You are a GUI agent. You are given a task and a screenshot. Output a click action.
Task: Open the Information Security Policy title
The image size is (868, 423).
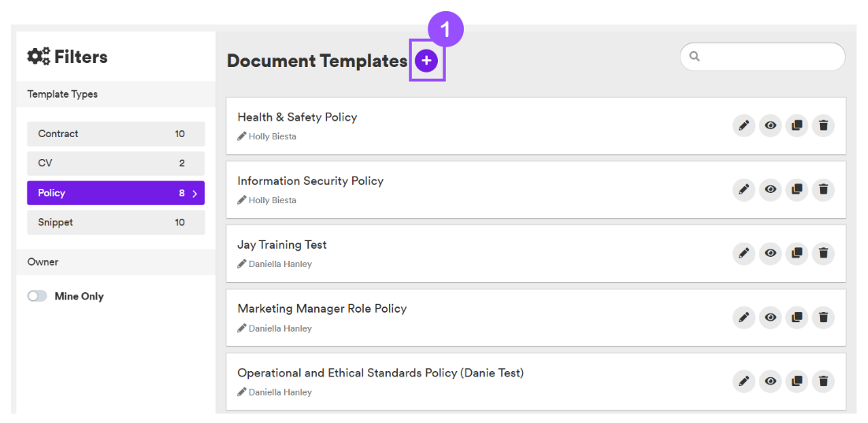[310, 181]
